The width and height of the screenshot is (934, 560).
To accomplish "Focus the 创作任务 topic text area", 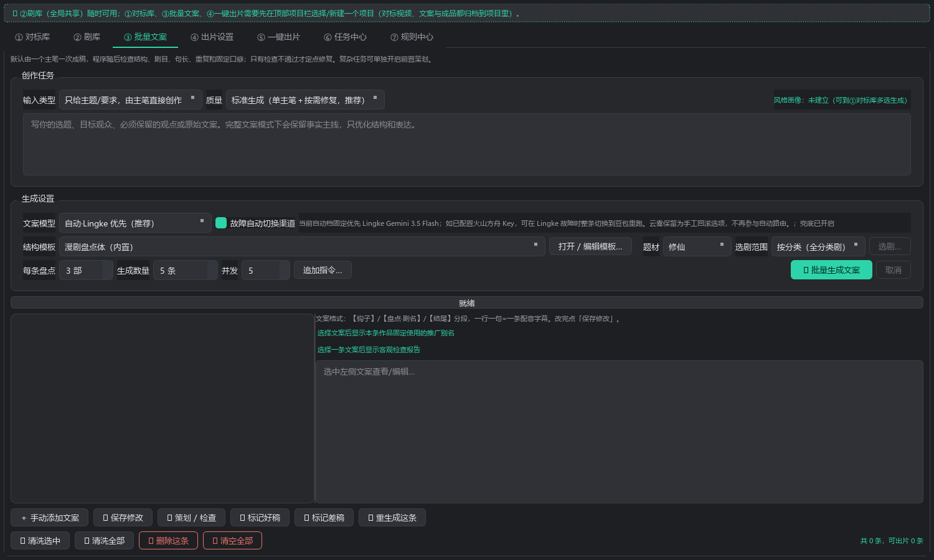I will (x=467, y=144).
